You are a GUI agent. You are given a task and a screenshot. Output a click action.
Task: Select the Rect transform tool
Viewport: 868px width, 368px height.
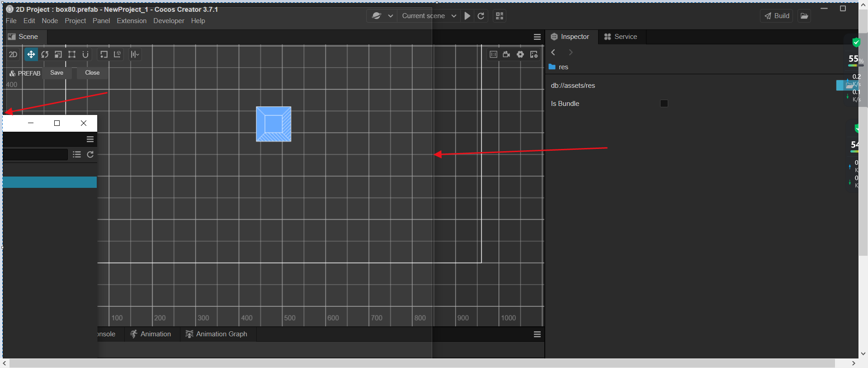pyautogui.click(x=72, y=54)
